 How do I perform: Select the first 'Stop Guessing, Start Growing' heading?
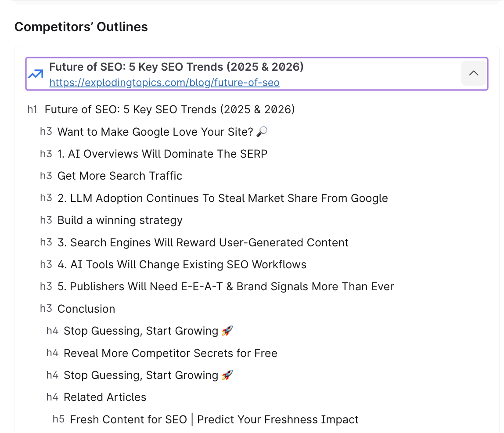click(141, 331)
